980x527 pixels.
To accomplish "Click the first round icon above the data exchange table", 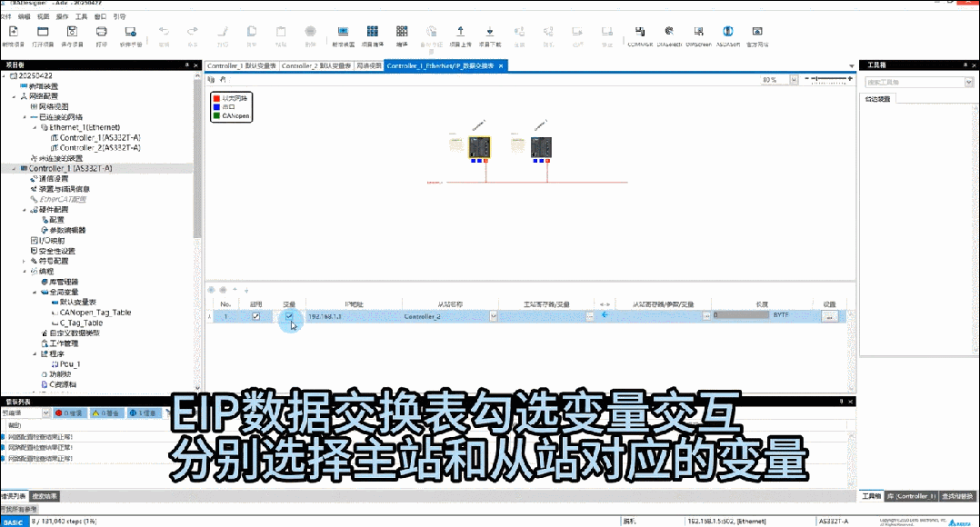I will coord(211,290).
